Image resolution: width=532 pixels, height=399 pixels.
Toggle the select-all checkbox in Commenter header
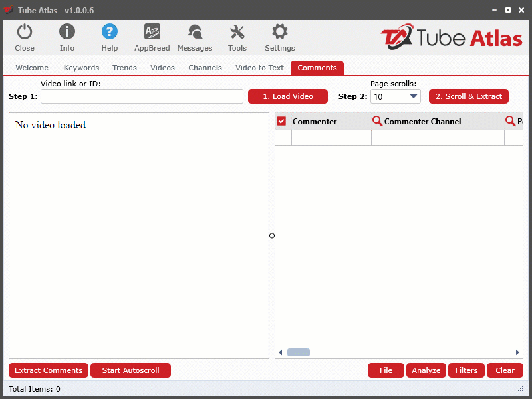281,121
